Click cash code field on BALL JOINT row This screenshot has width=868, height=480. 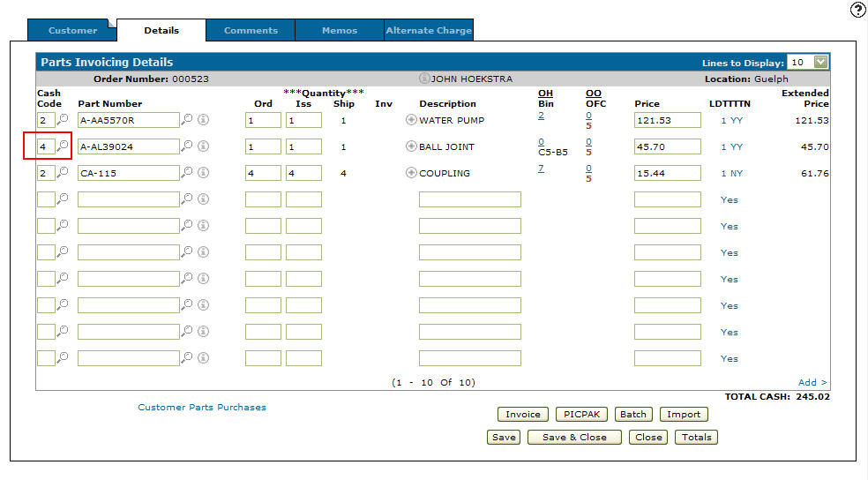tap(46, 146)
